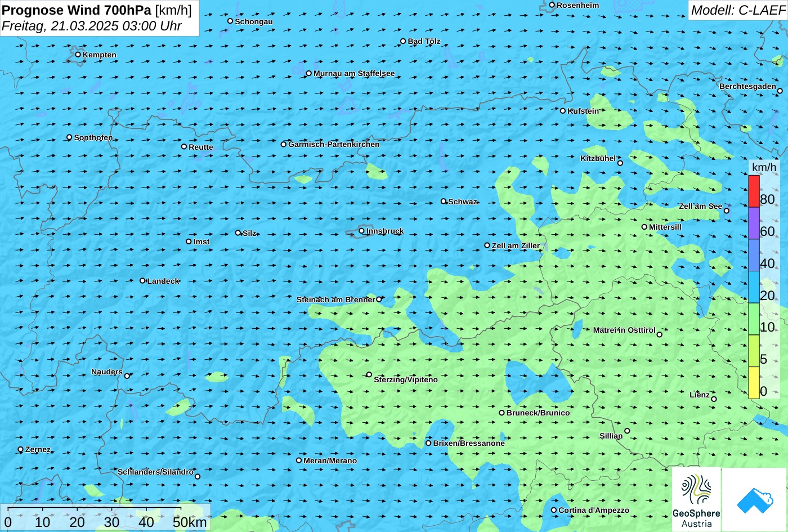Click the purple 60 km/h legend swatch
The image size is (788, 532).
pos(754,223)
